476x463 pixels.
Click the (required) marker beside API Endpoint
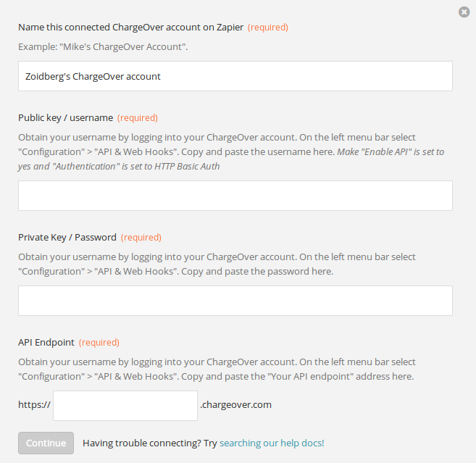pos(99,343)
